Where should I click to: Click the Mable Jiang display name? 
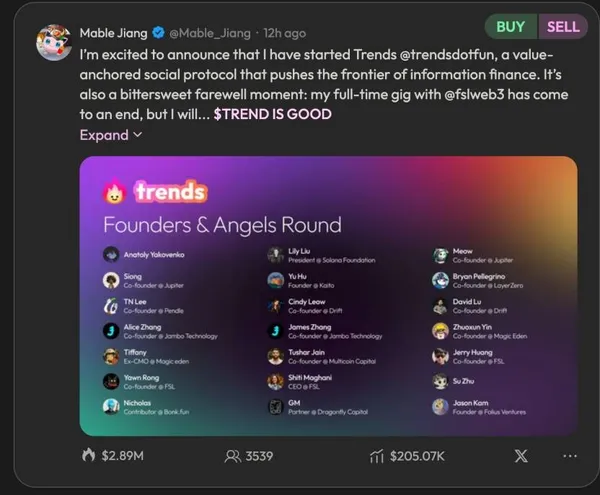click(x=112, y=32)
